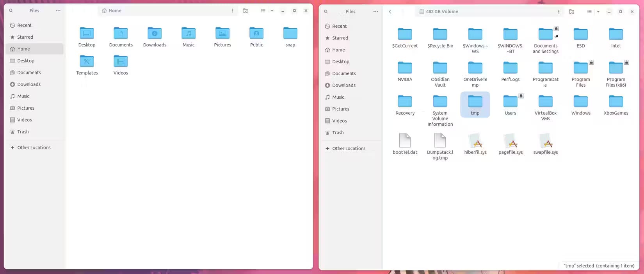Select the Recovery folder
This screenshot has height=274, width=644.
coord(405,105)
